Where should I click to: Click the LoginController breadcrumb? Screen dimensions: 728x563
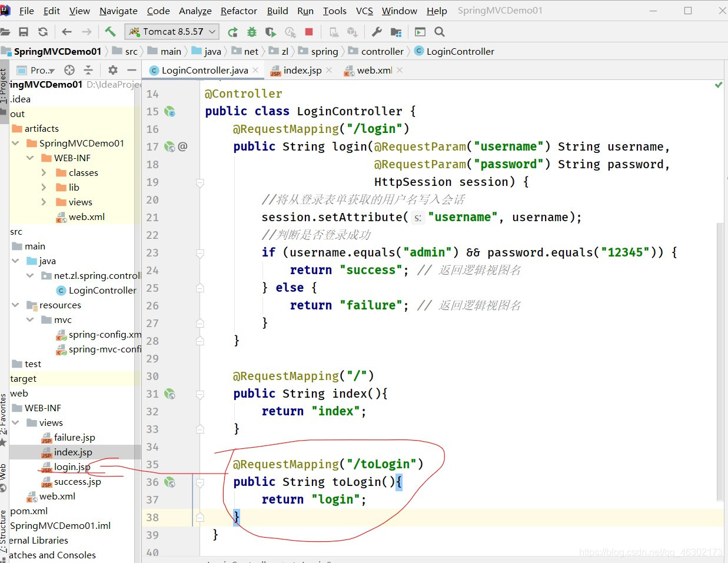pyautogui.click(x=454, y=51)
